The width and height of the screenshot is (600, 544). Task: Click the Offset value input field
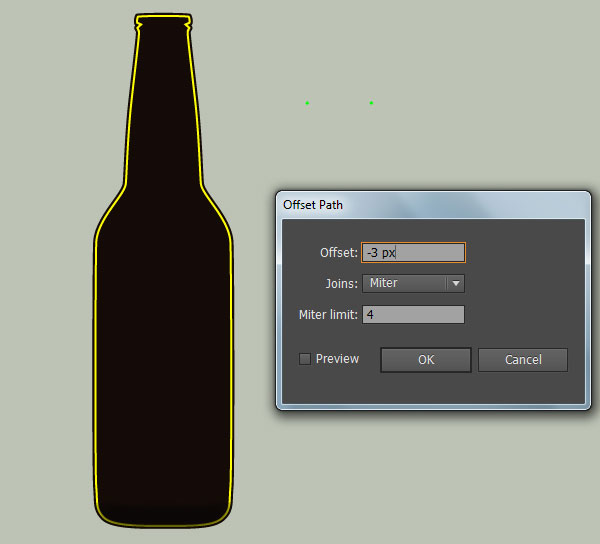413,252
